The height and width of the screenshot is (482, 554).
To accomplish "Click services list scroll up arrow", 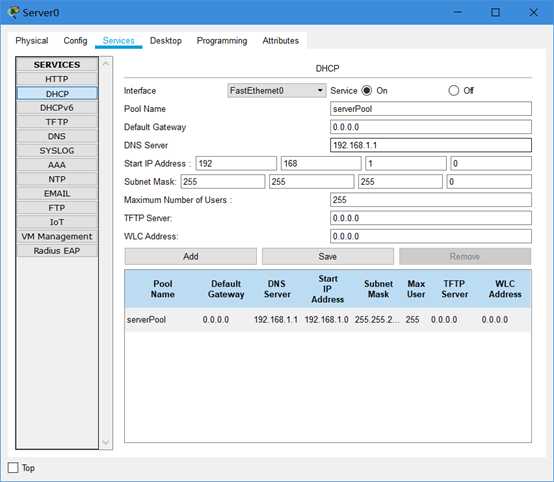I will 106,63.
